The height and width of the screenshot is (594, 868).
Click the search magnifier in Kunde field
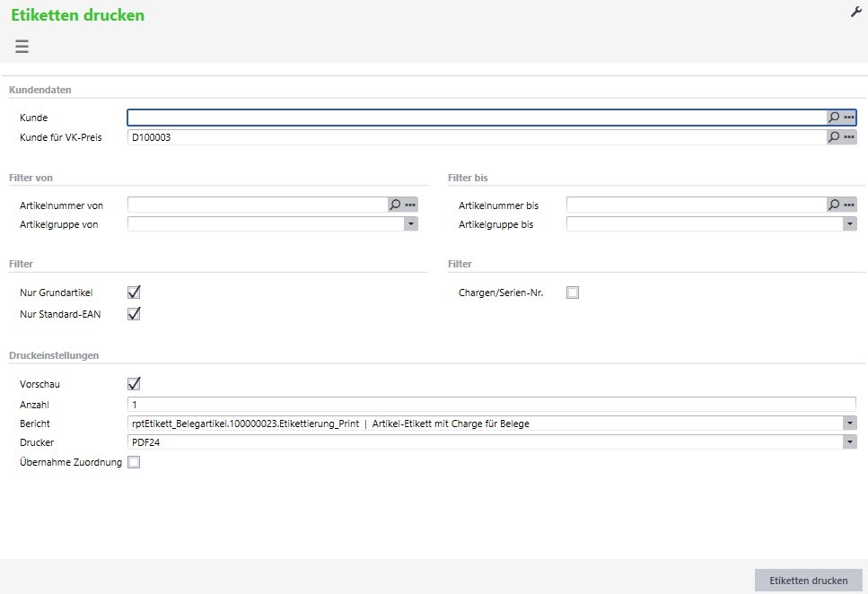[x=834, y=118]
